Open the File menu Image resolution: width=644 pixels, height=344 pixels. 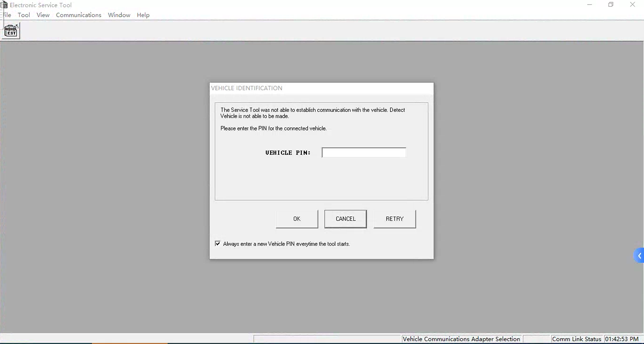[6, 15]
